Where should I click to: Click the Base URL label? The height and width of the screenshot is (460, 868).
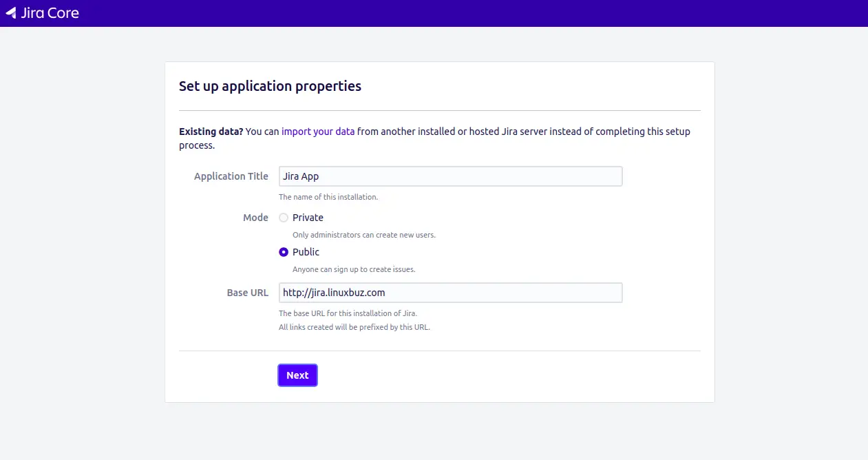pyautogui.click(x=248, y=293)
